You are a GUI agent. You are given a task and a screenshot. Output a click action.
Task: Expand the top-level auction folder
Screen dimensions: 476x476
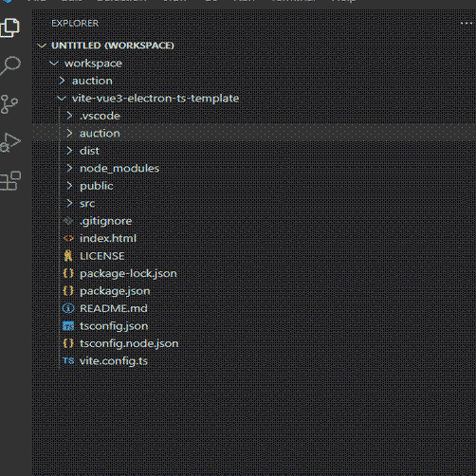pyautogui.click(x=62, y=81)
